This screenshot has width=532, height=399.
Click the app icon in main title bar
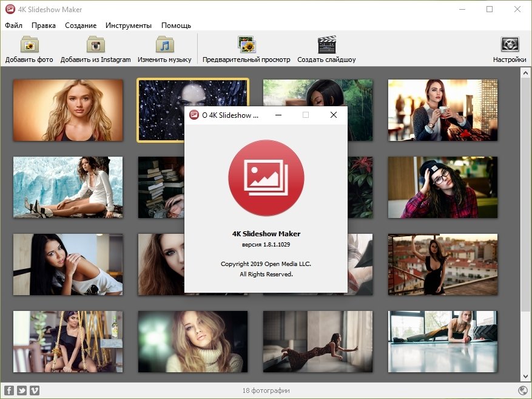tap(10, 9)
